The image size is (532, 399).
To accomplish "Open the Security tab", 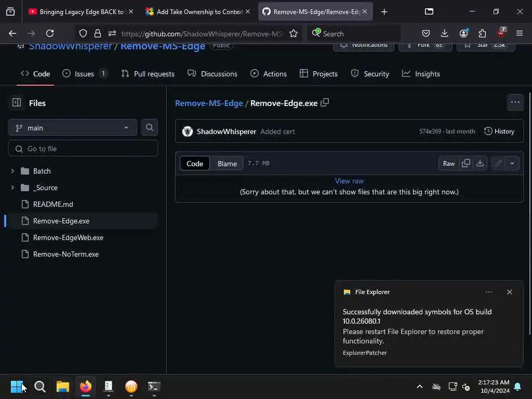I will [370, 74].
